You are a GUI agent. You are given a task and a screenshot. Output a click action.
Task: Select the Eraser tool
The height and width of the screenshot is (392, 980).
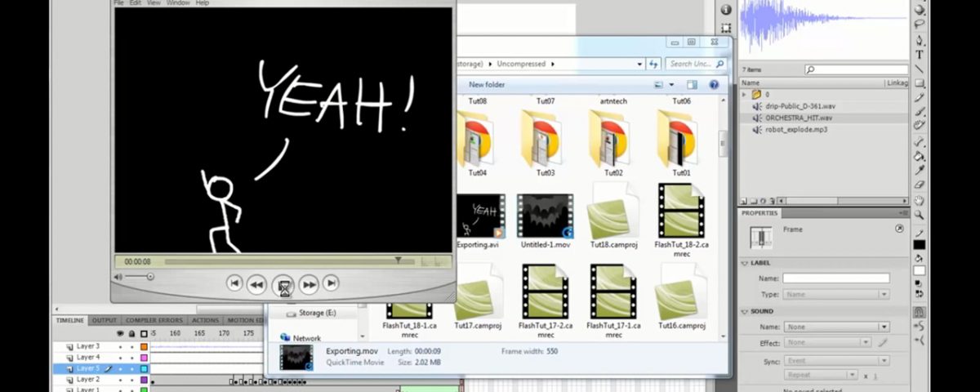tap(920, 185)
